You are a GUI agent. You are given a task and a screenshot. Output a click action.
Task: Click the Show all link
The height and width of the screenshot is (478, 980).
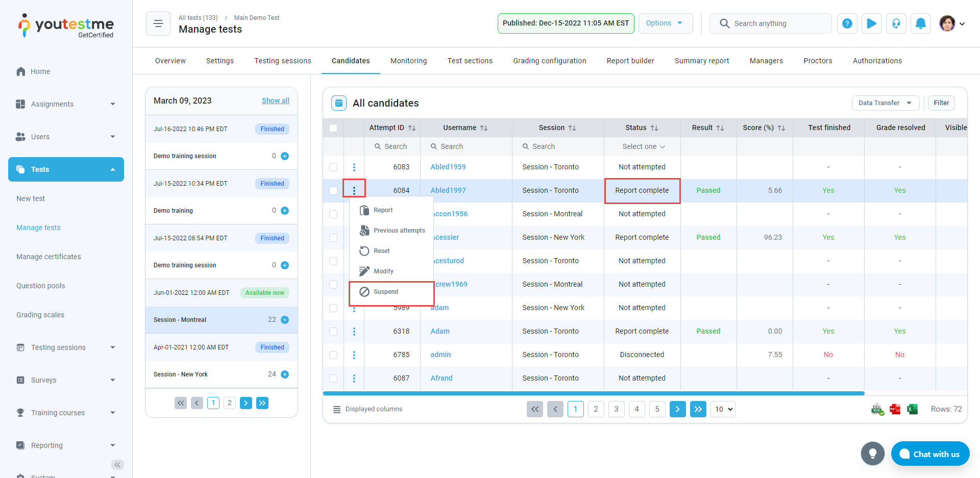point(275,100)
